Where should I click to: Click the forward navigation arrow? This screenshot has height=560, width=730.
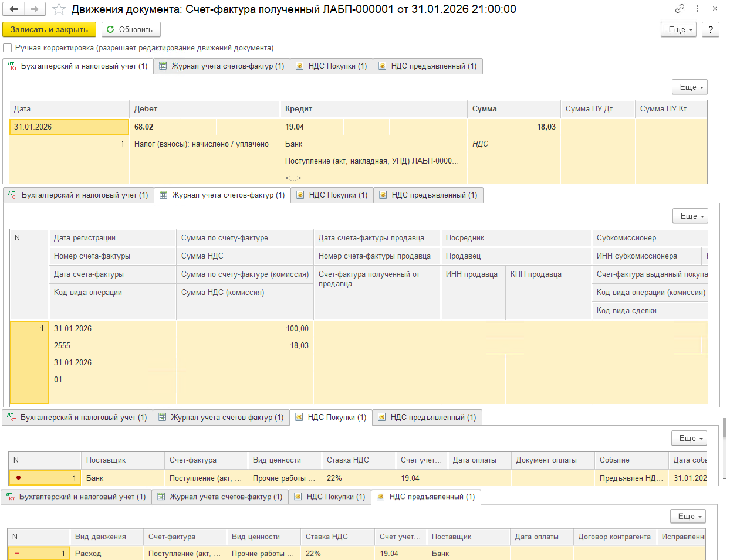(x=35, y=9)
